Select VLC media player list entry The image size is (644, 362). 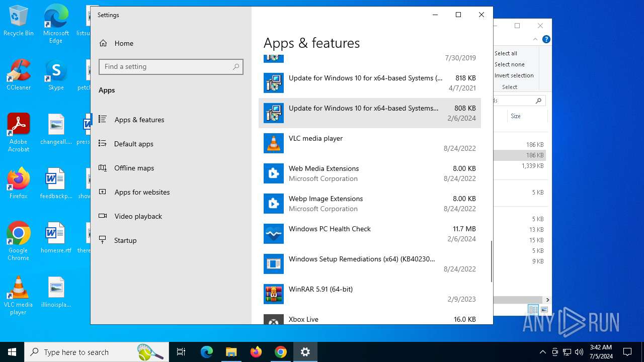tap(370, 143)
